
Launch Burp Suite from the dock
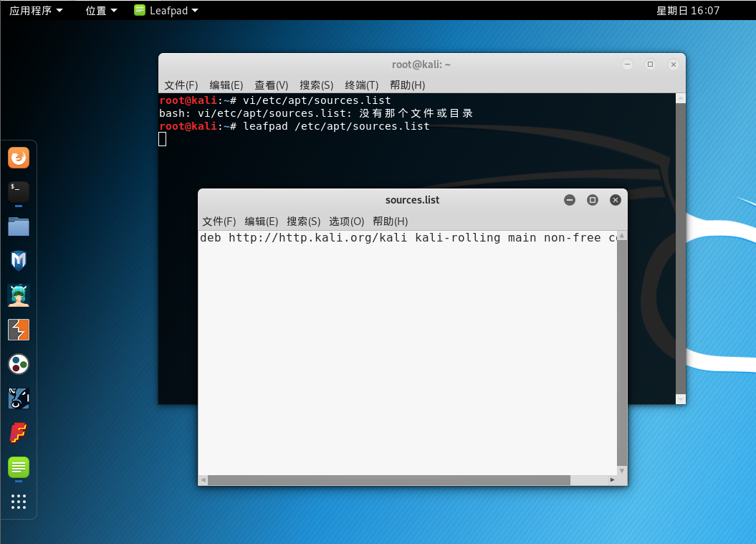coord(19,330)
